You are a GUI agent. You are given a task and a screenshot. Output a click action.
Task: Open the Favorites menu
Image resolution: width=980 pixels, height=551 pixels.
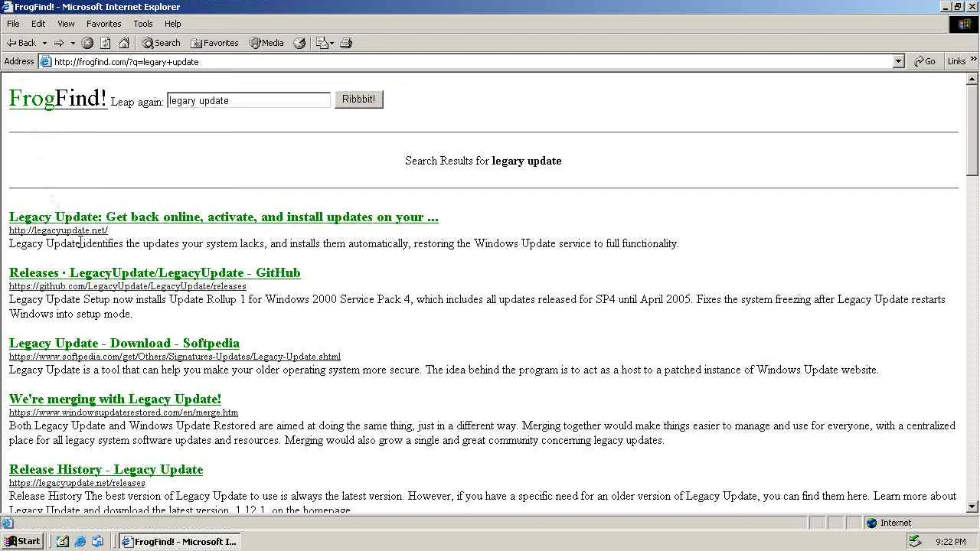[104, 24]
